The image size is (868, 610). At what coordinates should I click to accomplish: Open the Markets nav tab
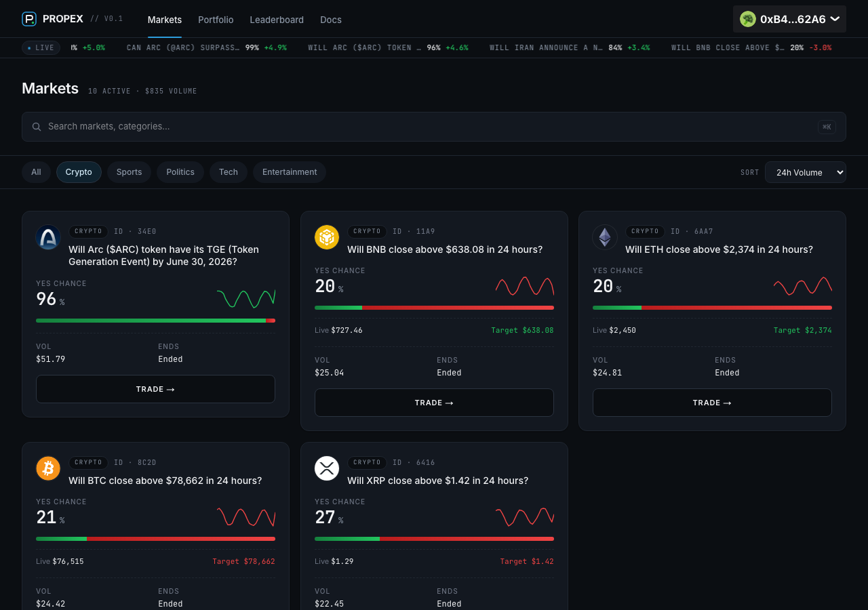pyautogui.click(x=165, y=20)
